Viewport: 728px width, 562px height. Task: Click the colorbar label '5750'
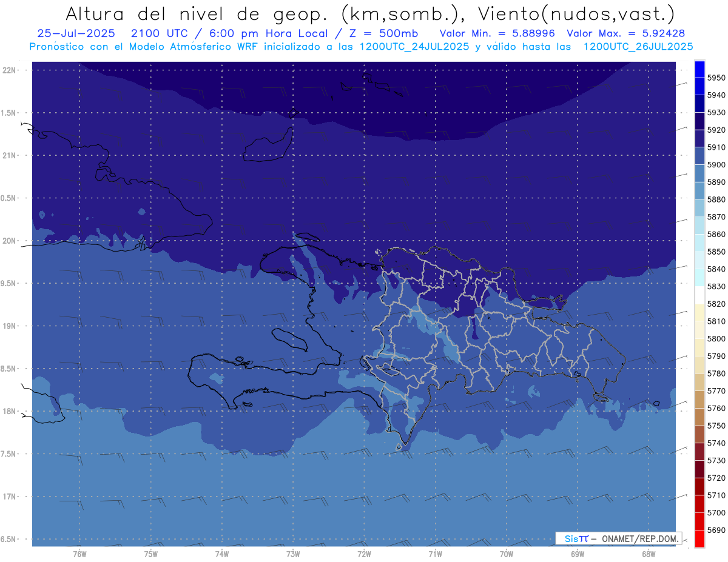pyautogui.click(x=716, y=426)
